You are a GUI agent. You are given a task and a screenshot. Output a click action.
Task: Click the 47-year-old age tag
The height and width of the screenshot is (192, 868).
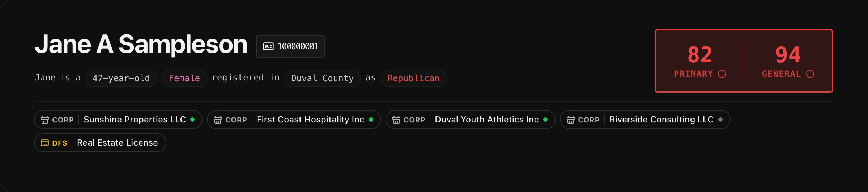click(x=121, y=78)
